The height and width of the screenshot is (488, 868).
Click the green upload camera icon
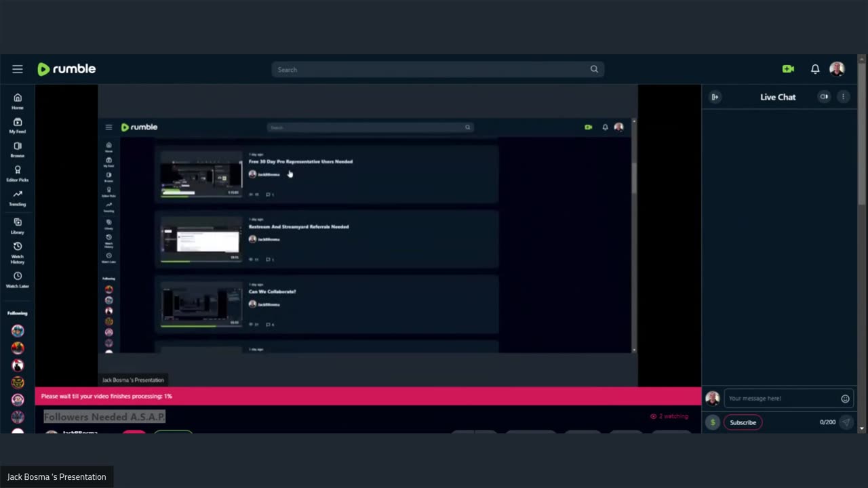point(788,69)
